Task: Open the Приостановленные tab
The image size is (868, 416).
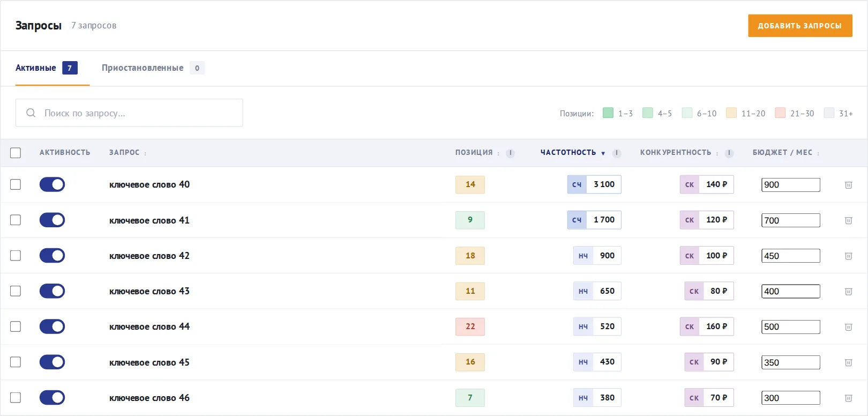Action: 153,68
